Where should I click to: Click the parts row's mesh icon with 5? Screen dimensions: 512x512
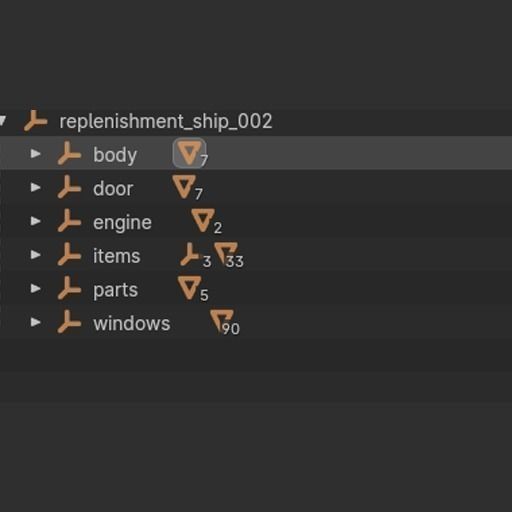coord(193,289)
